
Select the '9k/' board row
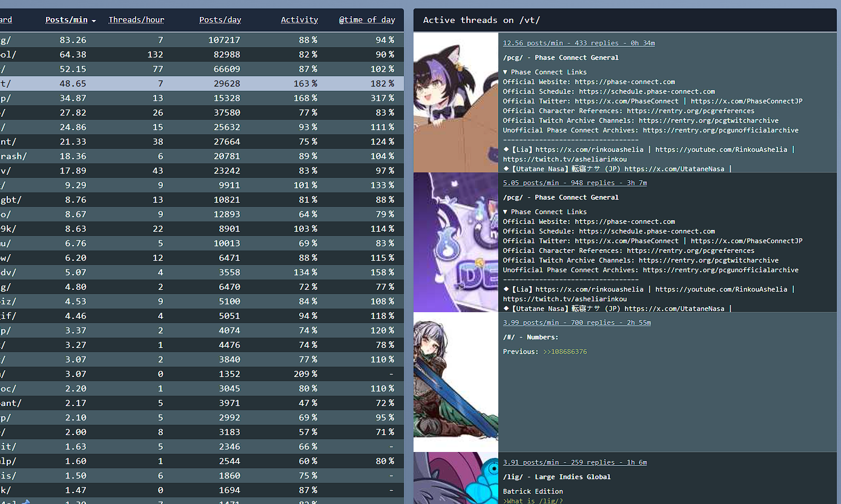(x=202, y=229)
